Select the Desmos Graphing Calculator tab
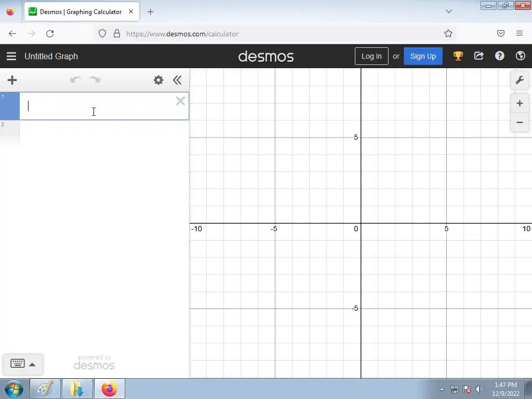 (82, 12)
